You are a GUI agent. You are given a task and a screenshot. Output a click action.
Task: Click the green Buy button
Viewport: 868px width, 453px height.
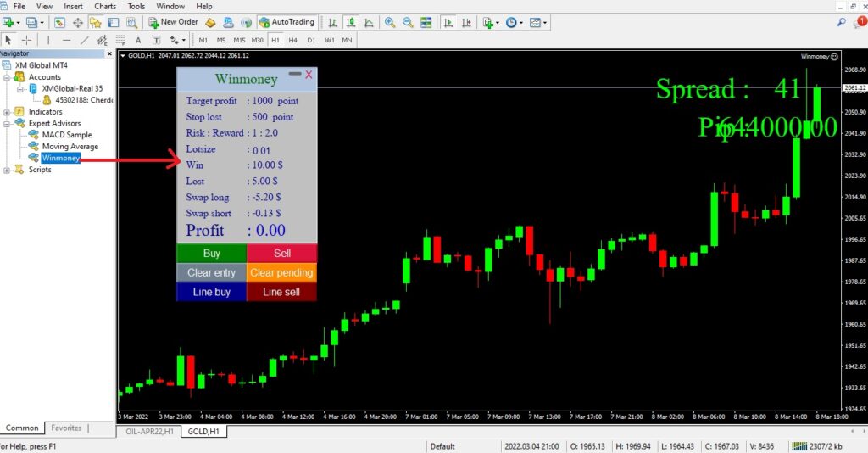click(211, 253)
